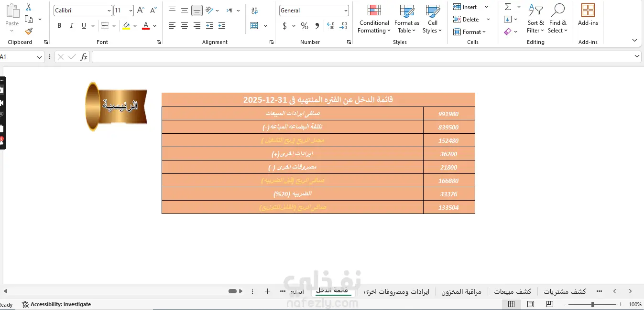
Task: Click the AutoSum sigma icon
Action: (508, 7)
